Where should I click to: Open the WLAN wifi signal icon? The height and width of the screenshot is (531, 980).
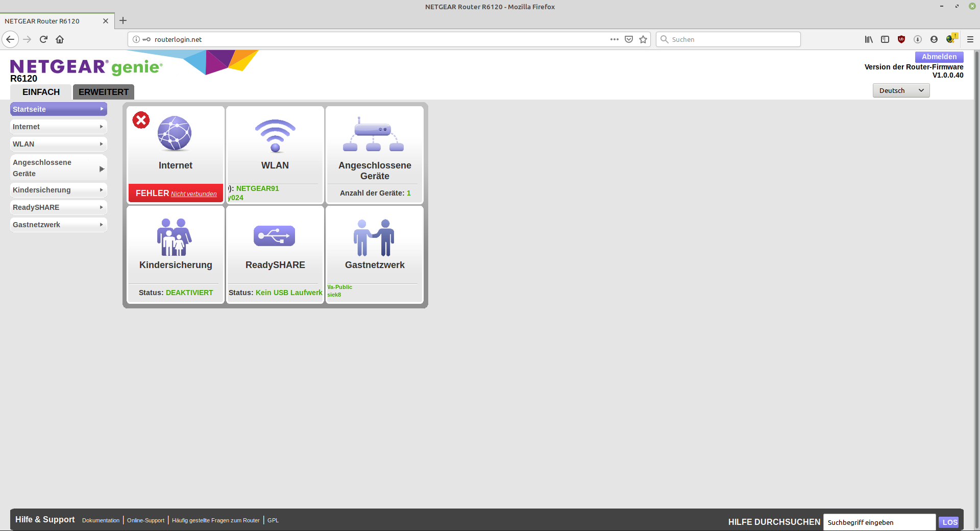[275, 136]
